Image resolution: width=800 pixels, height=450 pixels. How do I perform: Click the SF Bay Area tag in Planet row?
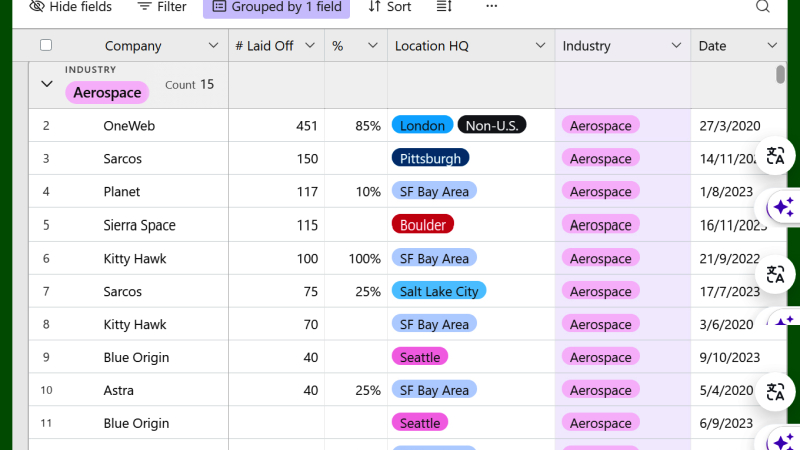[434, 192]
